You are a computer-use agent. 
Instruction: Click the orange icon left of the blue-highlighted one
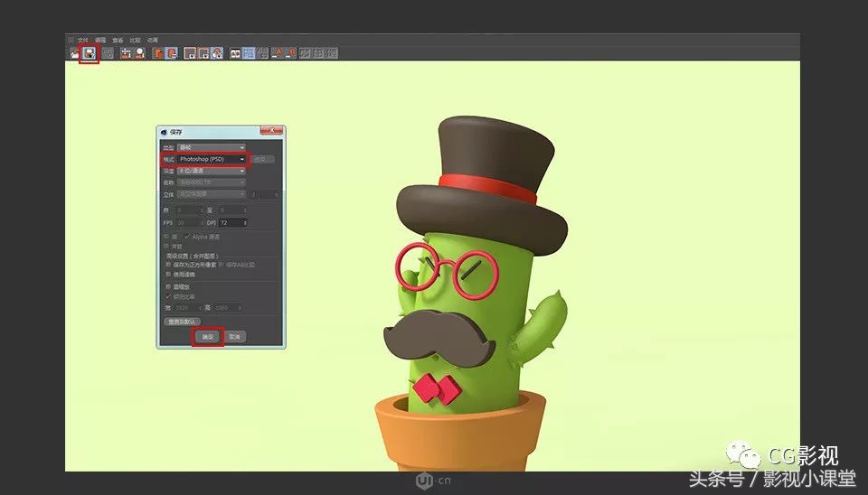(x=157, y=53)
